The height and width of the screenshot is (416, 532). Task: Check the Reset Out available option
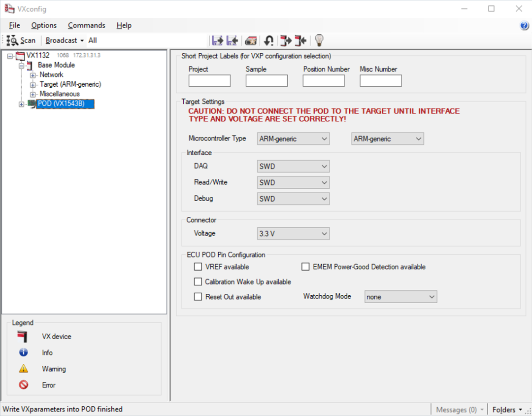[x=198, y=297]
